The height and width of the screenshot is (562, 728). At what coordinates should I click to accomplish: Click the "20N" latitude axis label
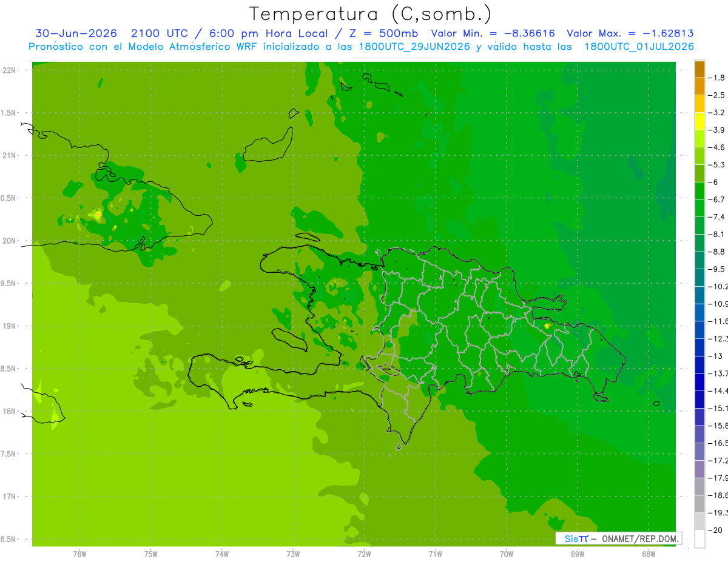[8, 241]
